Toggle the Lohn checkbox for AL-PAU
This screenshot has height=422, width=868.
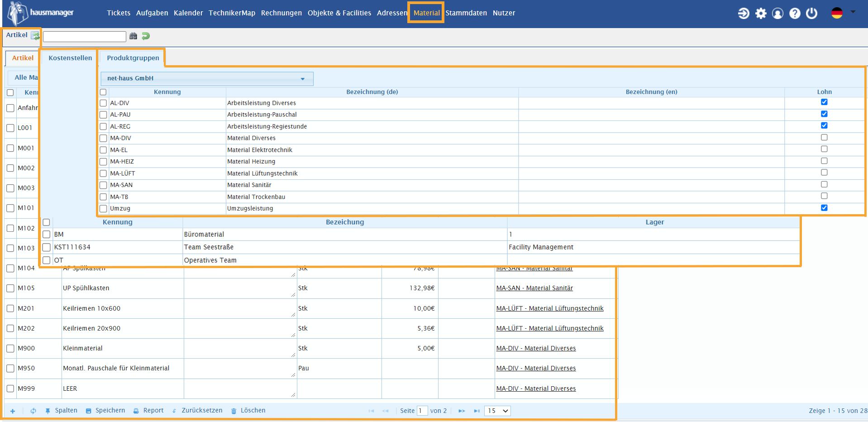(824, 114)
